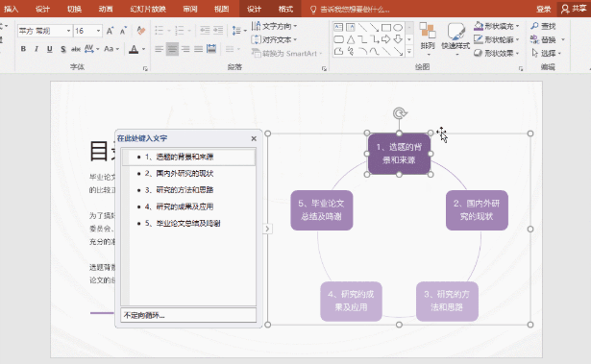Toggle underline formatting
The width and height of the screenshot is (591, 364).
click(x=49, y=49)
